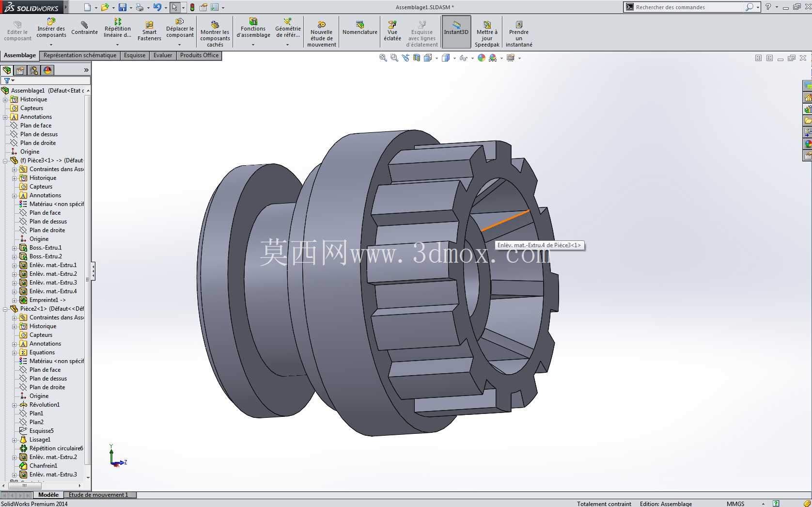The width and height of the screenshot is (812, 507).
Task: Open Géométrie de référence dropdown
Action: click(288, 45)
